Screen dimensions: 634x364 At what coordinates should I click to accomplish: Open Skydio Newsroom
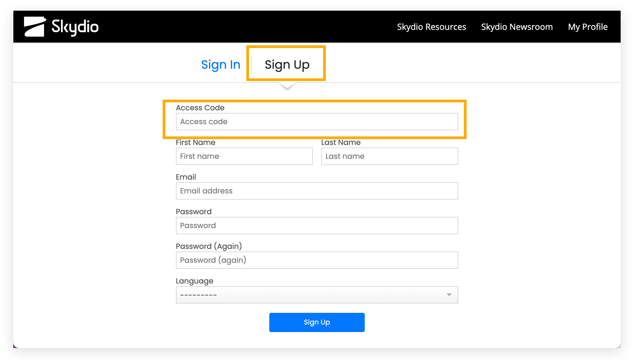[517, 27]
